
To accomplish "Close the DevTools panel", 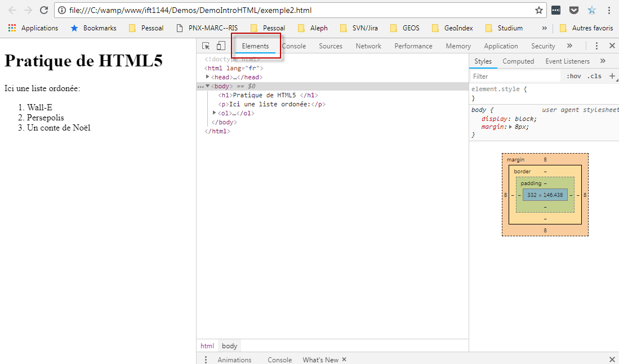I will coord(612,46).
